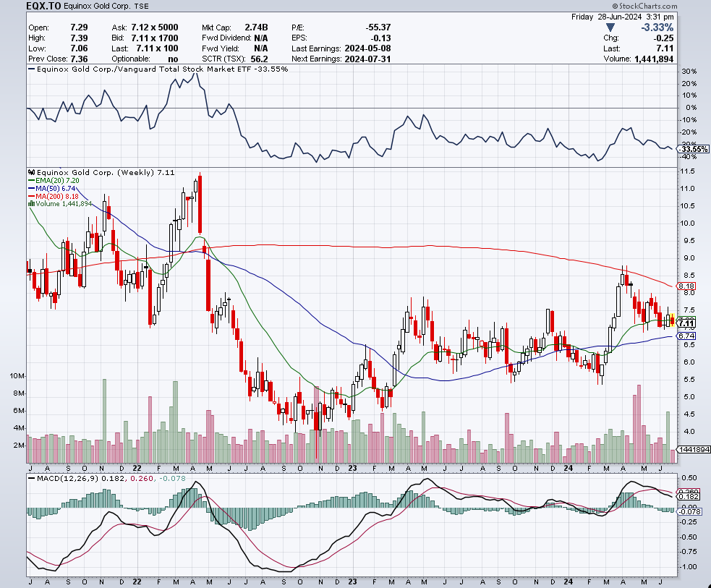Click the Last Earnings date 2024-05-08
711x588 pixels.
coord(367,48)
